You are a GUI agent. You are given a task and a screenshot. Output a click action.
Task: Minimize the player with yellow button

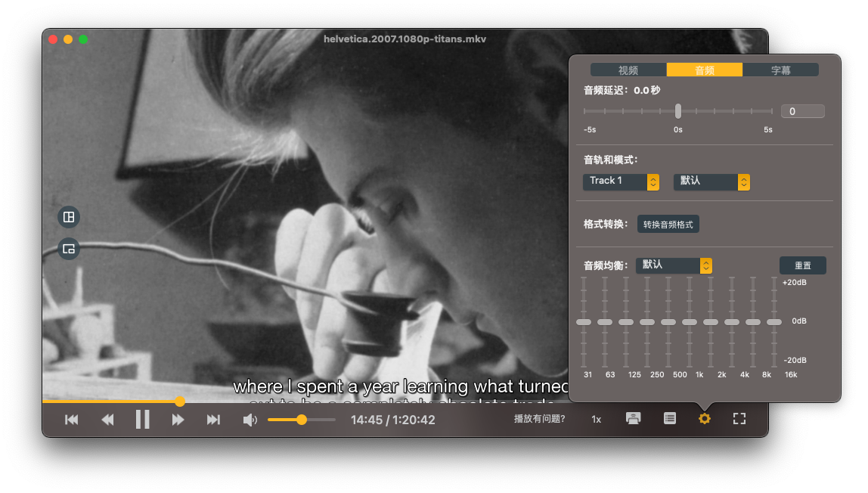pyautogui.click(x=68, y=39)
